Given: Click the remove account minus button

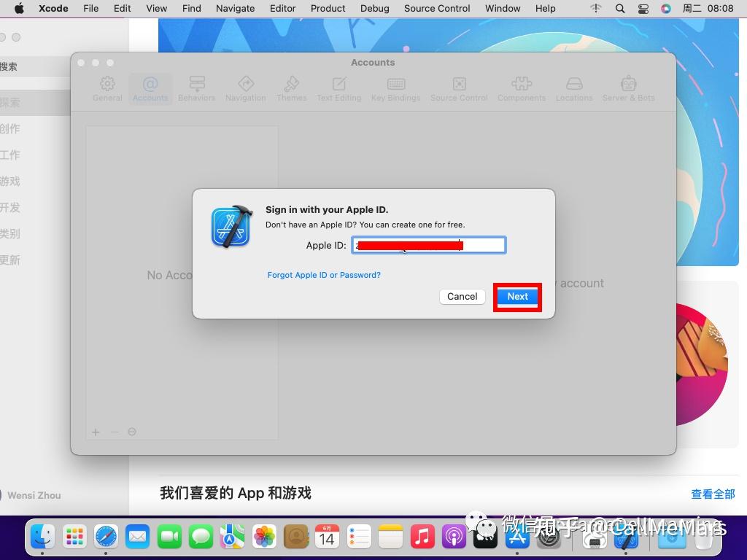Looking at the screenshot, I should coord(115,432).
